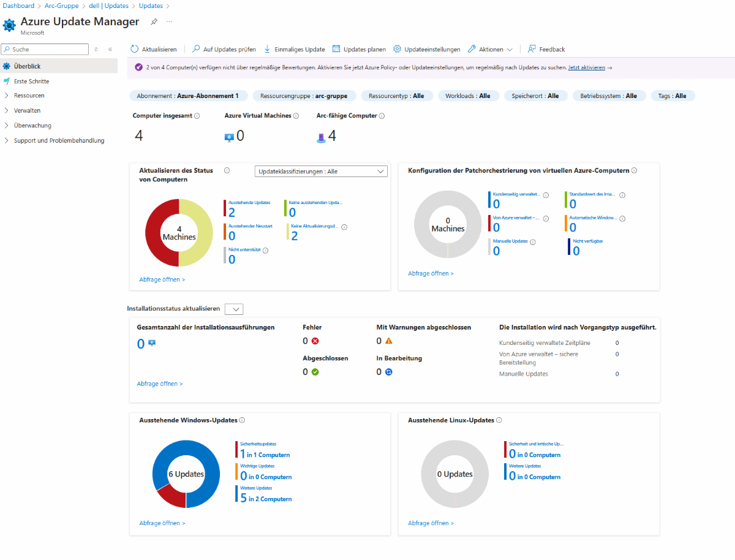Open Abfrage öffnen under Ausstehende Windows-Updates
Viewport: 735px width, 560px height.
[x=162, y=523]
